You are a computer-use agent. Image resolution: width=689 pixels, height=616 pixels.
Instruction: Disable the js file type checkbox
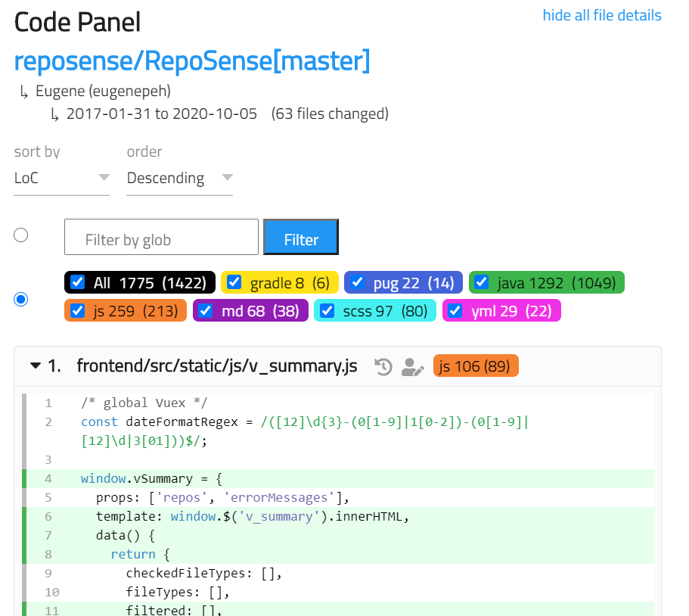(77, 310)
